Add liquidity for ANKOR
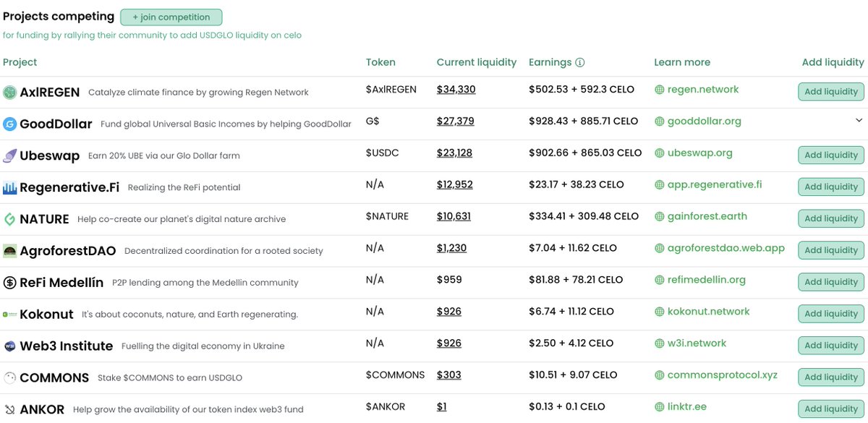The image size is (868, 423). [x=831, y=409]
